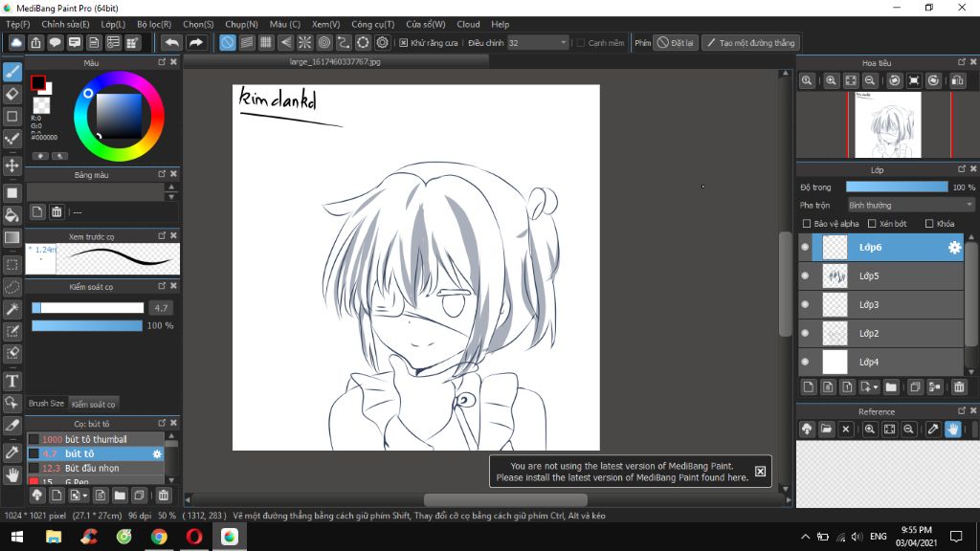980x551 pixels.
Task: Click Tạo một đường thẳng button
Action: [x=750, y=43]
